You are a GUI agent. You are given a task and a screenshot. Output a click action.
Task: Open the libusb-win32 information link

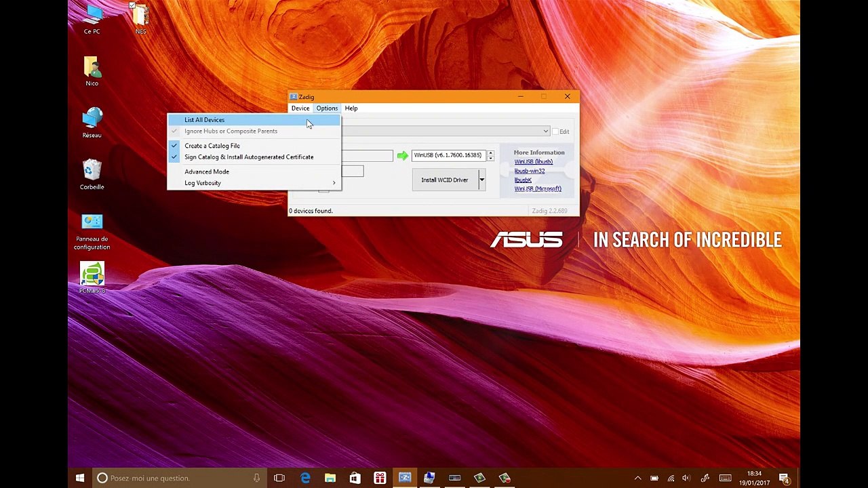(x=529, y=171)
